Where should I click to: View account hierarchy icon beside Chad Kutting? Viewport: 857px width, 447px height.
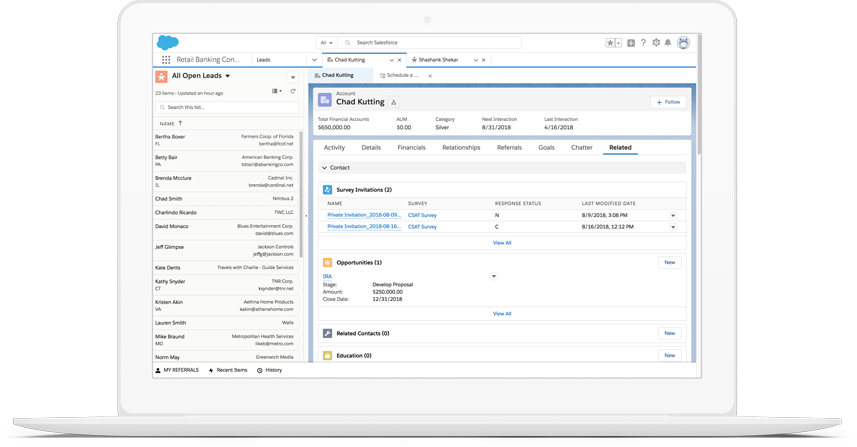394,102
